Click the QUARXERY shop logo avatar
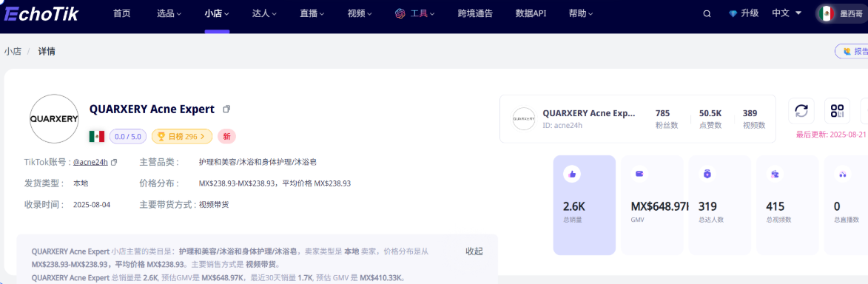The width and height of the screenshot is (868, 284). tap(54, 119)
